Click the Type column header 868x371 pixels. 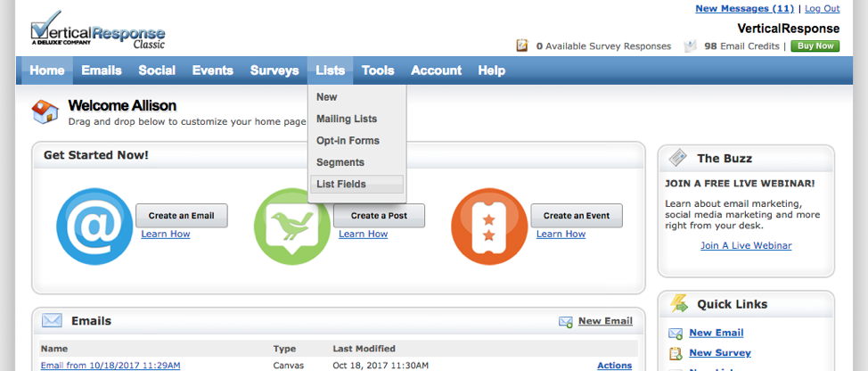click(x=284, y=349)
